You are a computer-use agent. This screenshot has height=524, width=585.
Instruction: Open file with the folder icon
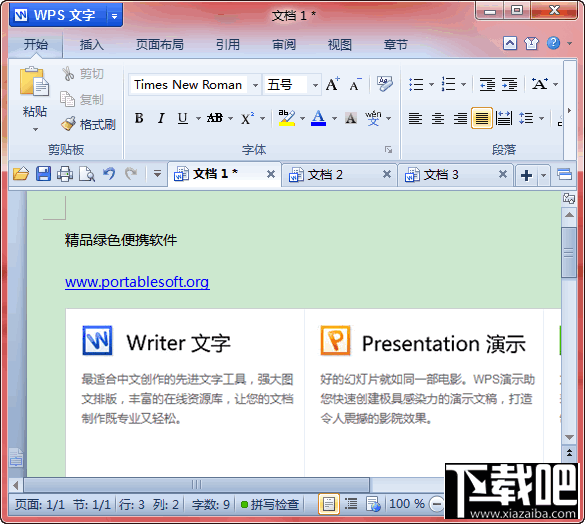21,174
